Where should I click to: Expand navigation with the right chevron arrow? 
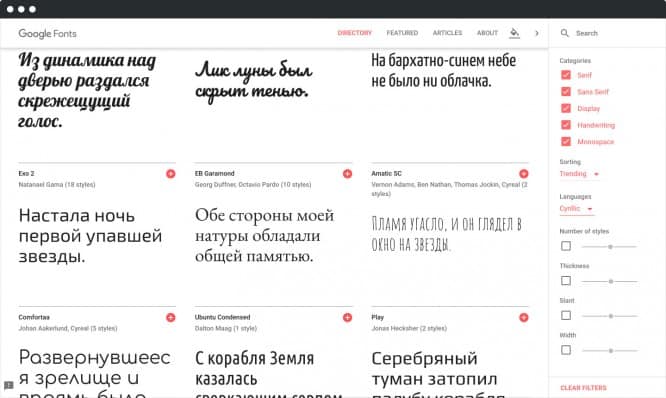(x=537, y=33)
